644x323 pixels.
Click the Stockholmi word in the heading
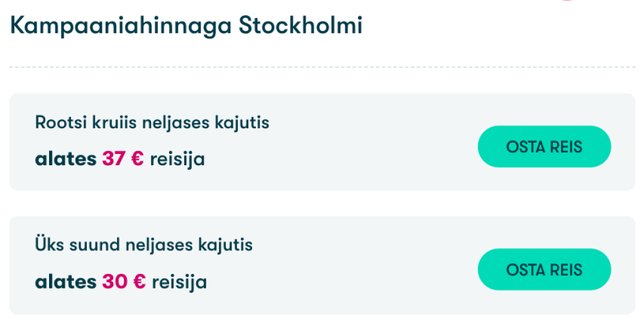point(299,26)
